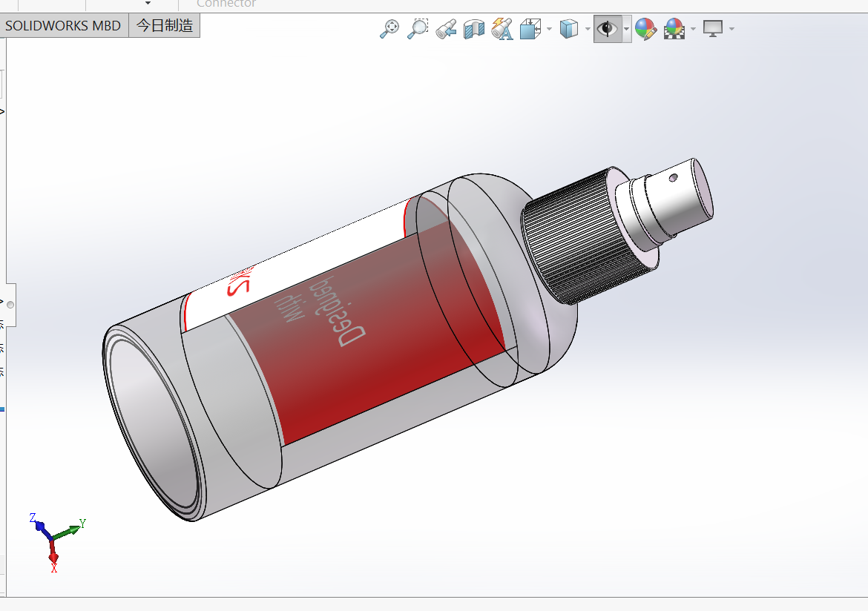Expand the Hide/Show Items dropdown arrow

(627, 29)
